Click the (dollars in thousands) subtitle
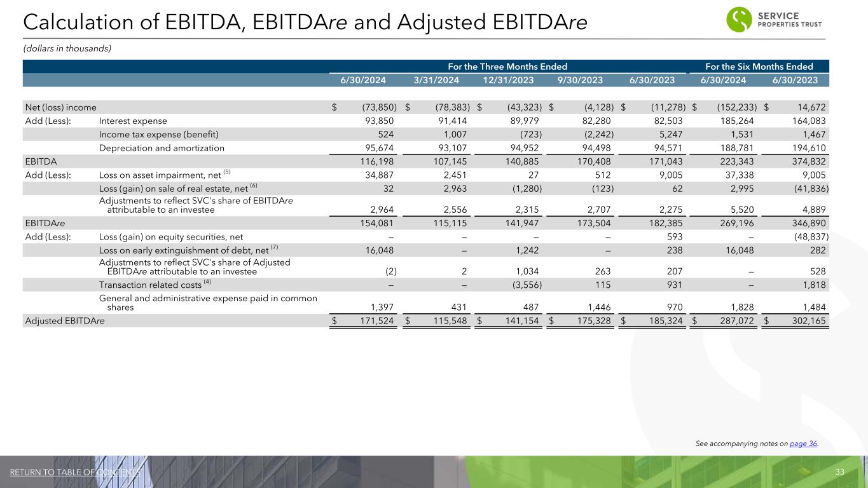Screen dimensions: 868x488 point(67,49)
